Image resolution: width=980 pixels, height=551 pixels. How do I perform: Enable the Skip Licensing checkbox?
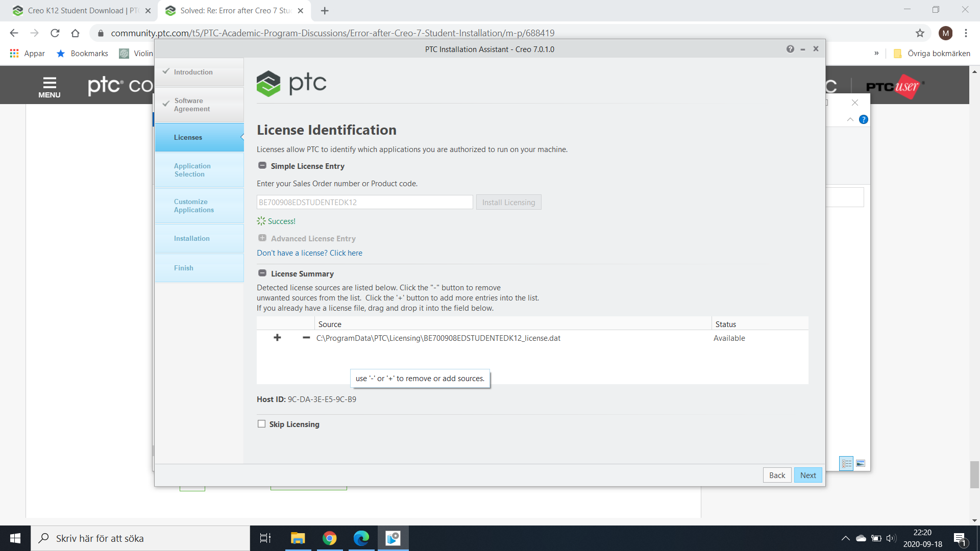pos(262,423)
